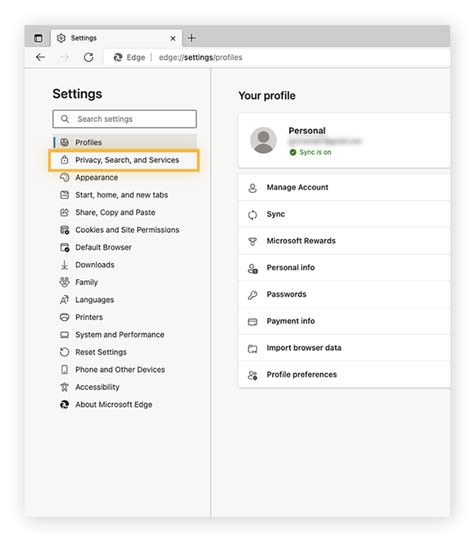The image size is (474, 542).
Task: Go back with the back arrow
Action: click(x=40, y=57)
